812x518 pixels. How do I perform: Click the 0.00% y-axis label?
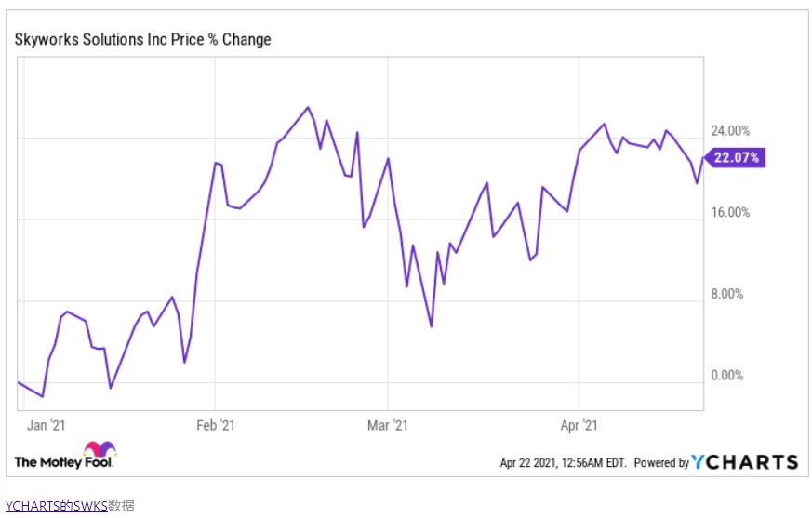coord(727,375)
